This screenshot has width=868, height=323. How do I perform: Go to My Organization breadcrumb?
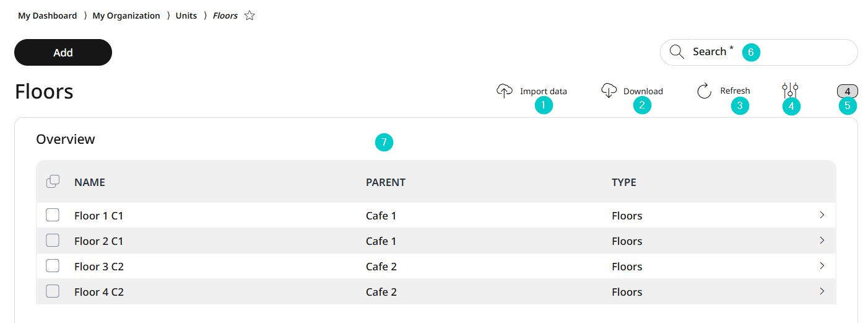tap(126, 15)
